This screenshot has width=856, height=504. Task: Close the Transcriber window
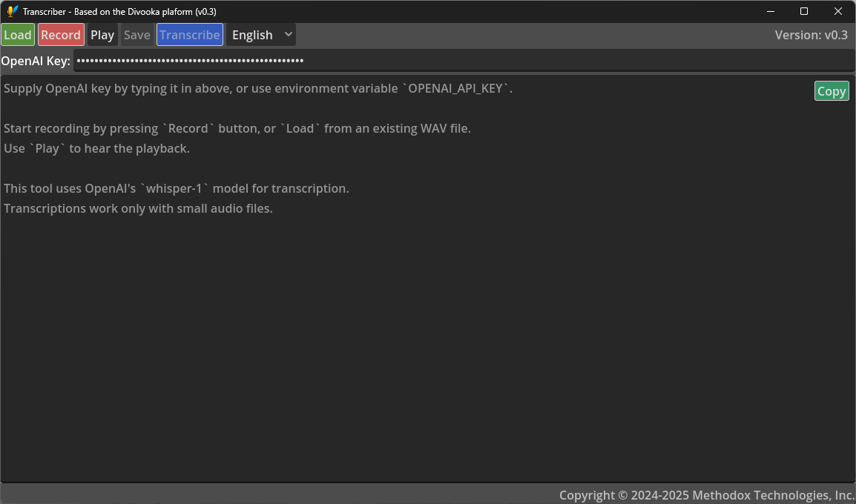838,11
